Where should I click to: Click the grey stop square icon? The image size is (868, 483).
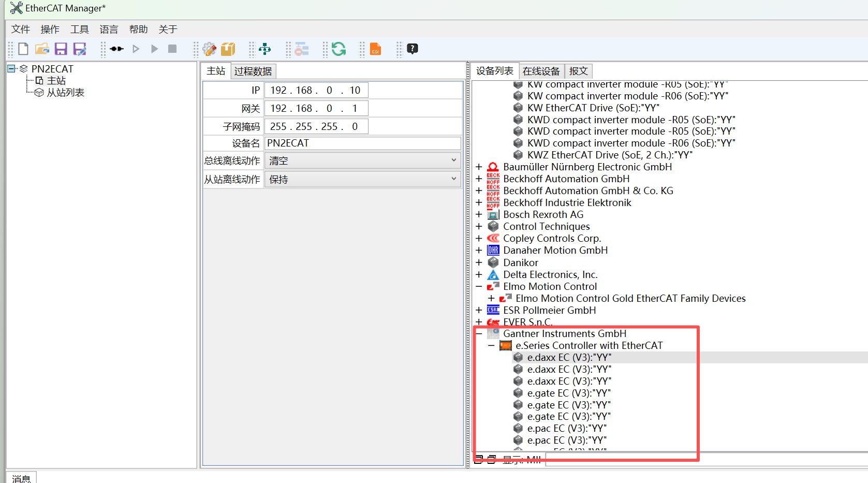(172, 49)
